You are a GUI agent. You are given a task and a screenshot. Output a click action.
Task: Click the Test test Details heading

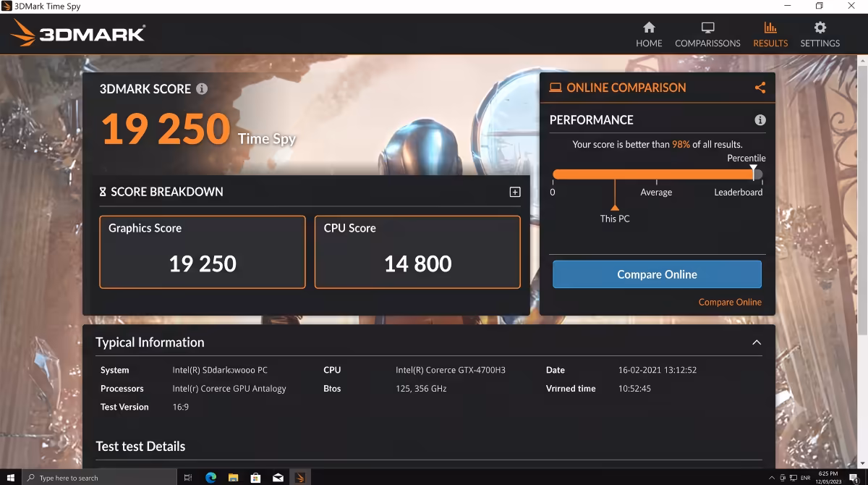click(x=140, y=446)
